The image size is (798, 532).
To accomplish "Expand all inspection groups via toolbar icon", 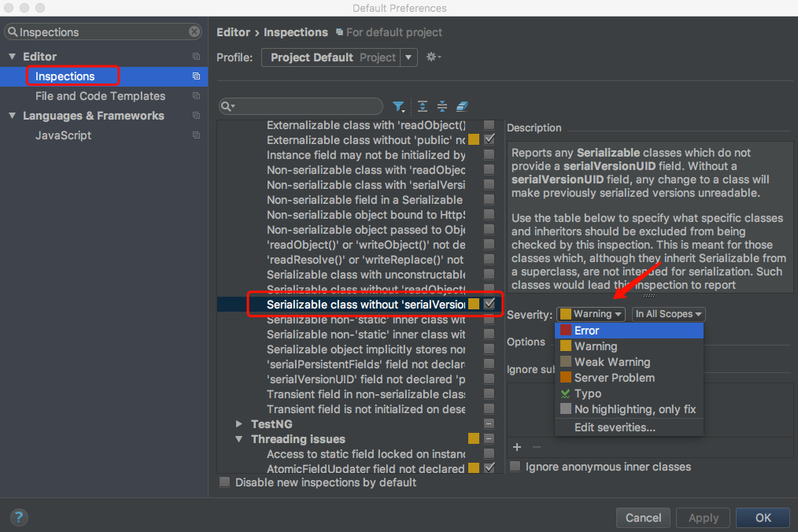I will click(x=422, y=106).
